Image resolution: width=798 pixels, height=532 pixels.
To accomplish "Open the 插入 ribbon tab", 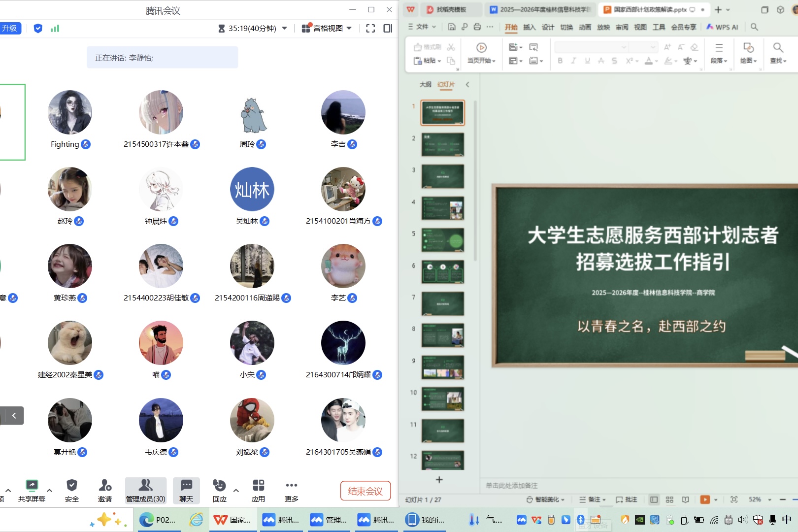I will pos(529,27).
